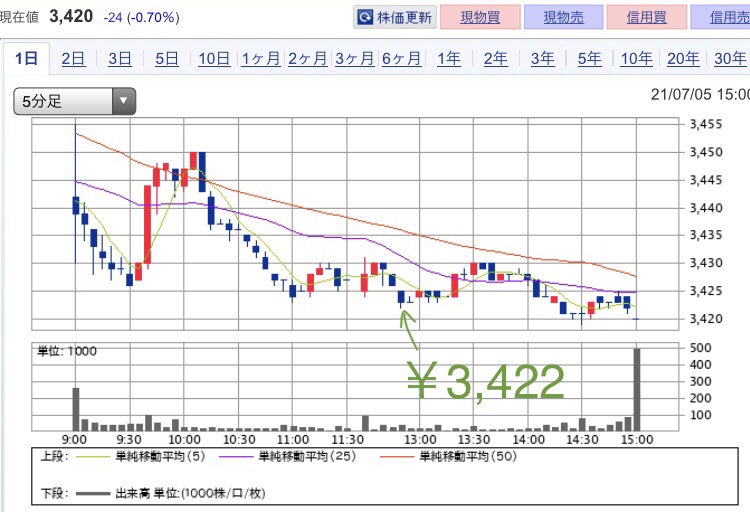
Task: Switch to the 10日 chart range
Action: (x=214, y=59)
